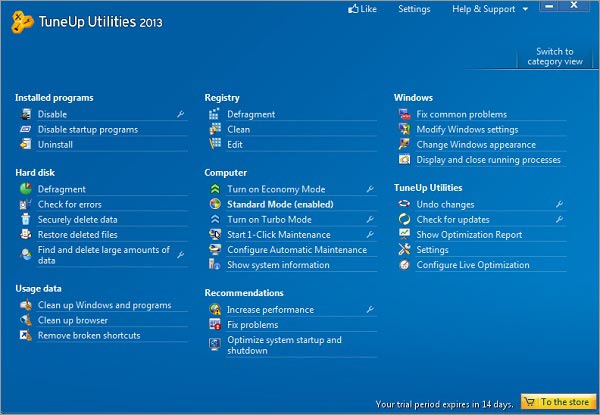Click the Show system information icon
Viewport: 600px width, 415px height.
pyautogui.click(x=215, y=264)
